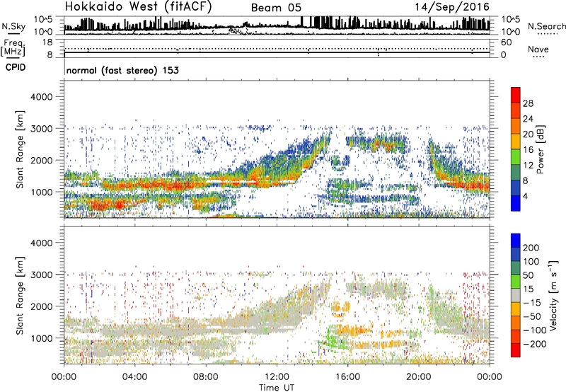Select the 'N.Sky' noise legend label

pyautogui.click(x=13, y=26)
